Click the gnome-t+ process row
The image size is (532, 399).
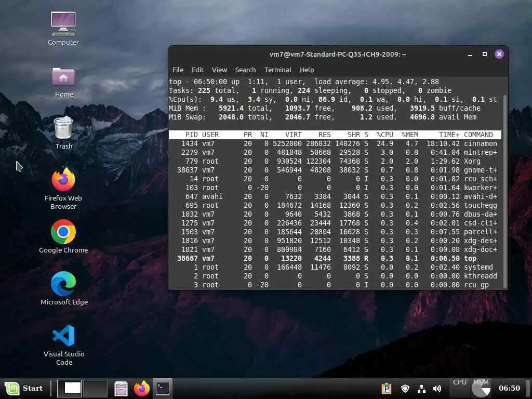coord(335,170)
